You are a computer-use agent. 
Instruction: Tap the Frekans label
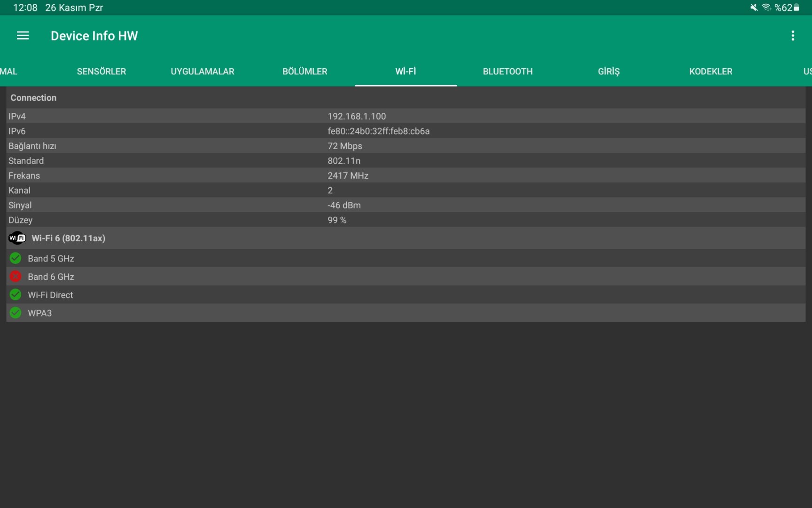point(24,175)
